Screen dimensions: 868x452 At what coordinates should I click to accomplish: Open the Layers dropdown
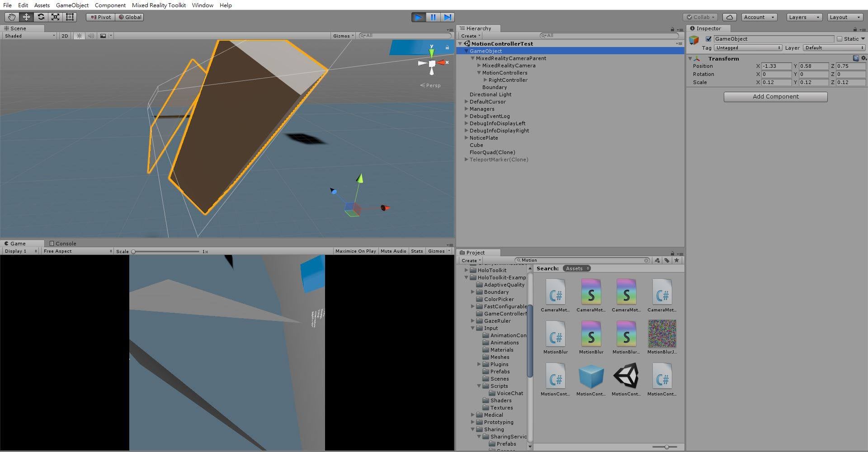[x=804, y=17]
